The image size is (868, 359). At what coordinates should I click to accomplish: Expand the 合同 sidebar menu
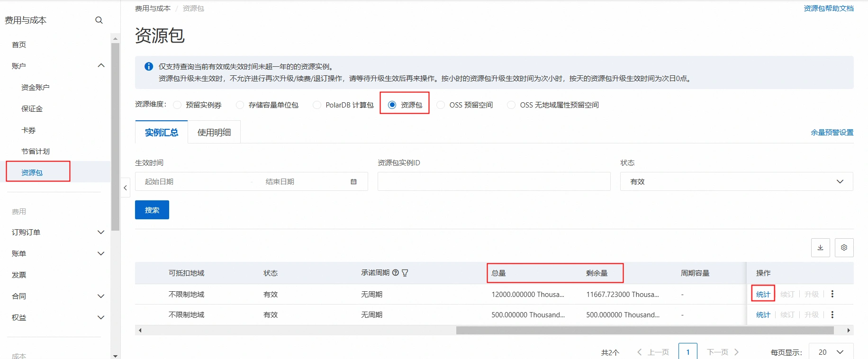[101, 296]
